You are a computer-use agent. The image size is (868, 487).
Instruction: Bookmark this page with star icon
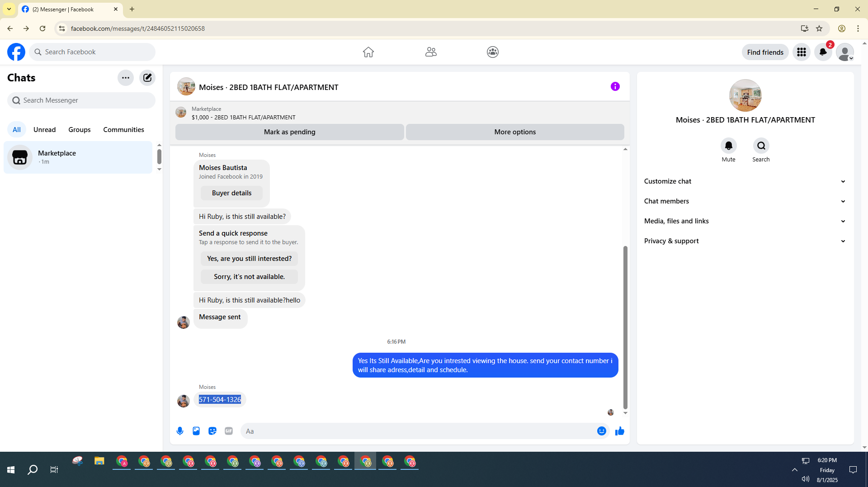[819, 28]
